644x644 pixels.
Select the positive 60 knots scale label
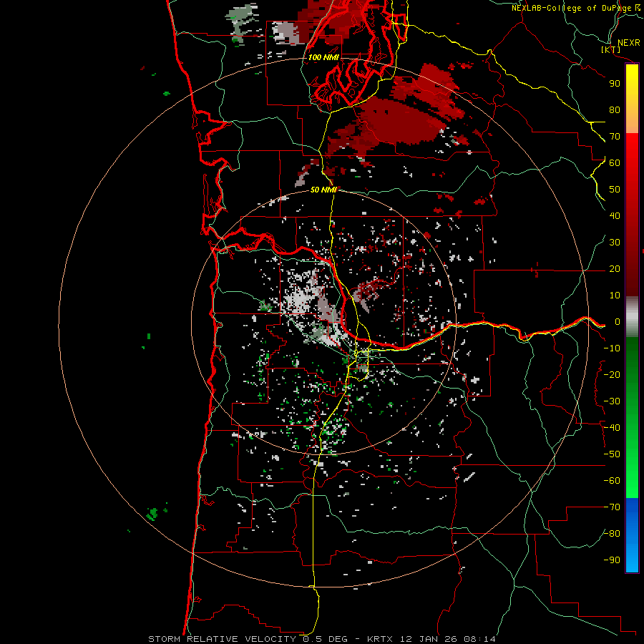(615, 162)
